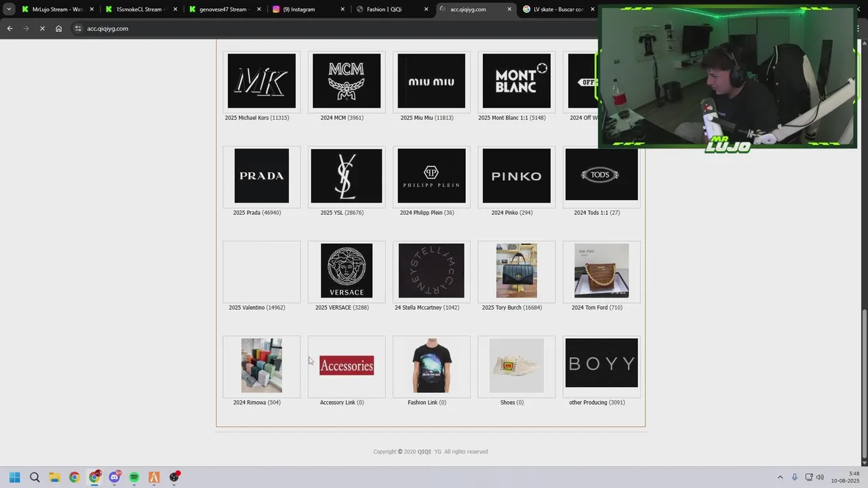Switch to the Fashion | QiQi tab
The width and height of the screenshot is (868, 488).
pos(391,9)
